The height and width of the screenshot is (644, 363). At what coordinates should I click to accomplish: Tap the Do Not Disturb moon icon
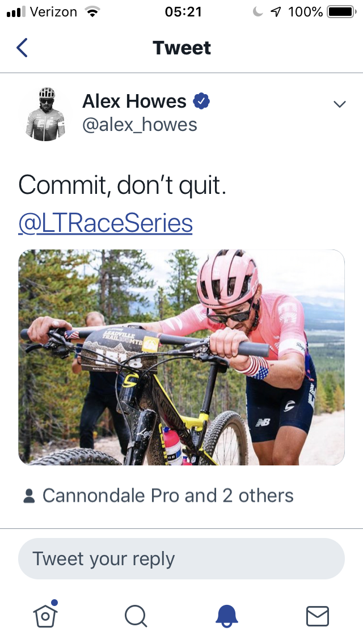click(x=258, y=12)
